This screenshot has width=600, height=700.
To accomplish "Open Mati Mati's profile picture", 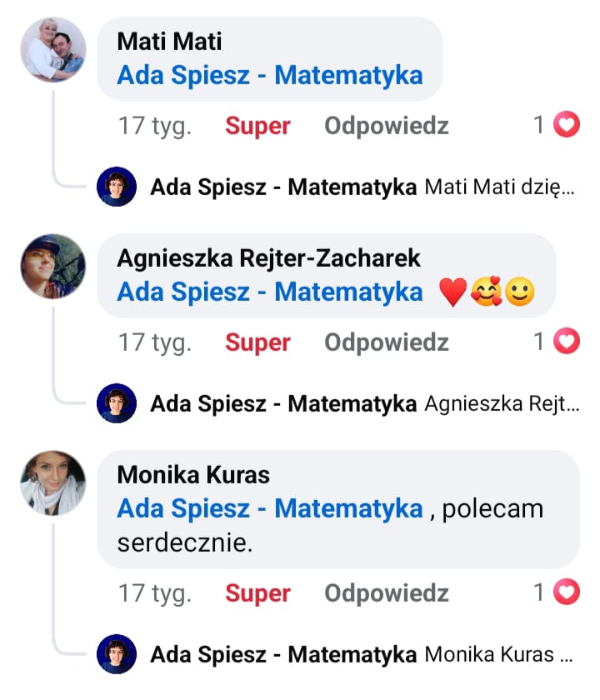I will 53,49.
